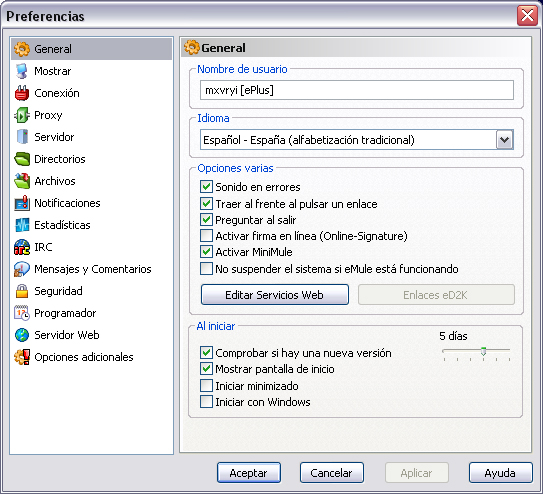Image resolution: width=543 pixels, height=494 pixels.
Task: Disable the Sonido en errores checkbox
Action: pyautogui.click(x=206, y=187)
